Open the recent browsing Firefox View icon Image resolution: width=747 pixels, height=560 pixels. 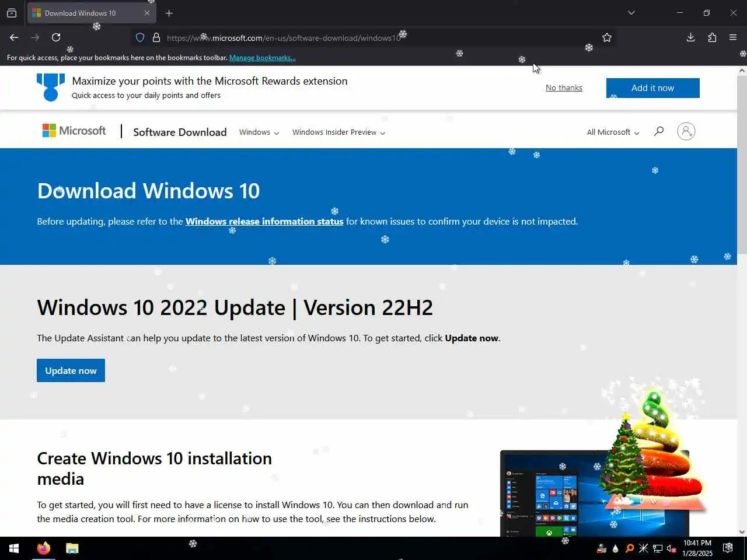point(12,13)
